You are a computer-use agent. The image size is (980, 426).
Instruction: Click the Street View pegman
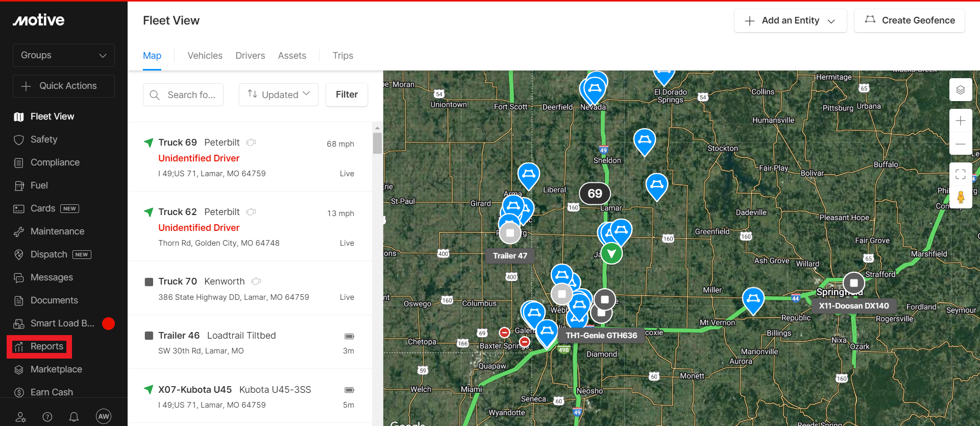[x=961, y=197]
